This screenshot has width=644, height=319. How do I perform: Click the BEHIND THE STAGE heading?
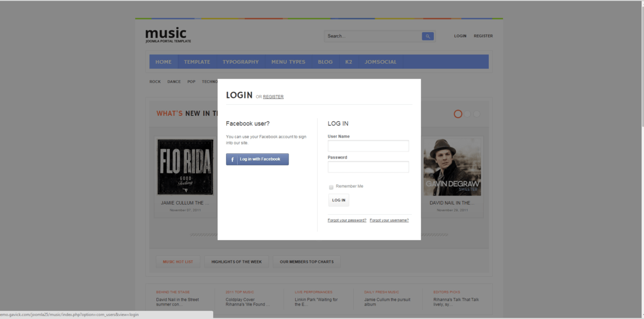point(173,292)
